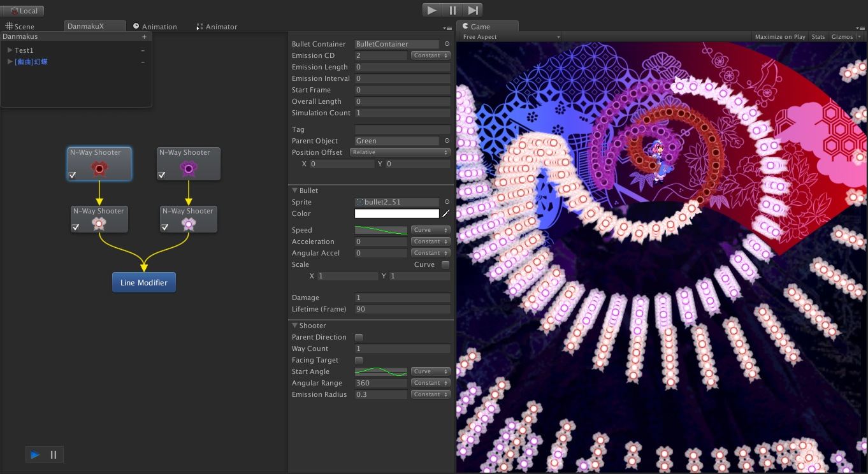Viewport: 868px width, 474px height.
Task: Open the Speed curve editor preview
Action: tap(381, 230)
